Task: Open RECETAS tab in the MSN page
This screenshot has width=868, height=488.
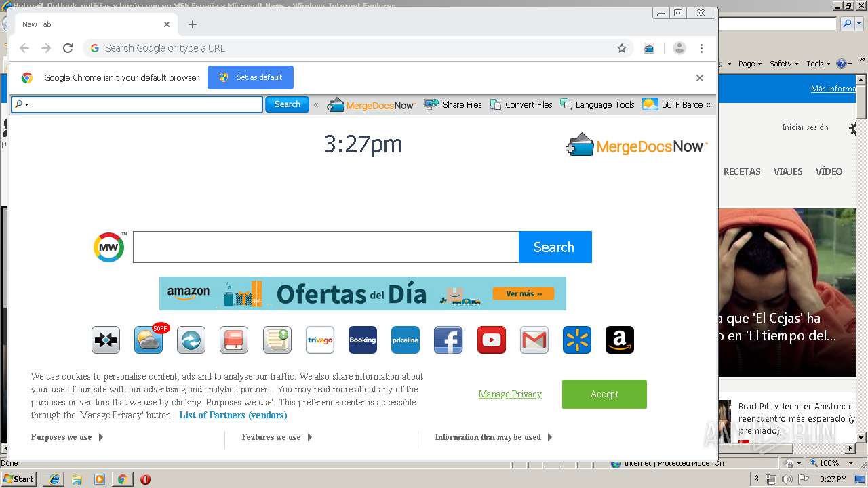Action: [742, 171]
